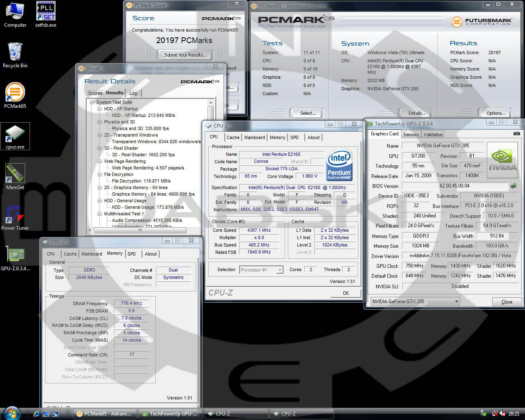Viewport: 525px width, 420px height.
Task: Collapse the Physics and 3D node
Action: coord(100,122)
